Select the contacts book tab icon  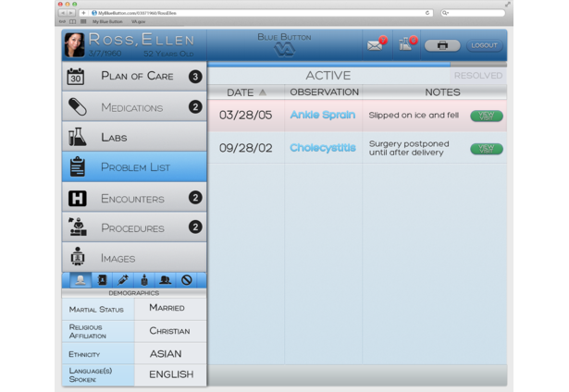[103, 280]
